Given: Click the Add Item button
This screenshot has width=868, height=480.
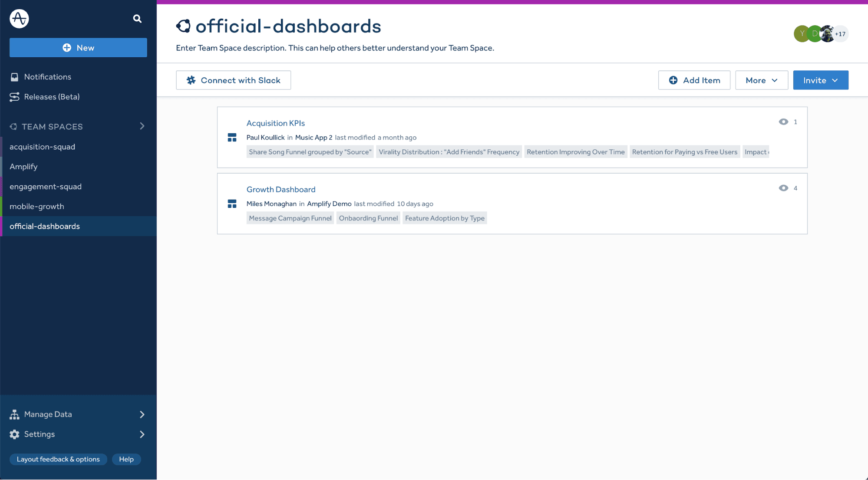Looking at the screenshot, I should [x=694, y=80].
